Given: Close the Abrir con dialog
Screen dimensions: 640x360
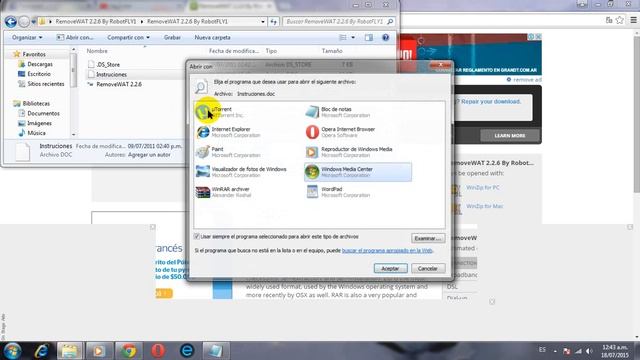Looking at the screenshot, I should point(440,65).
